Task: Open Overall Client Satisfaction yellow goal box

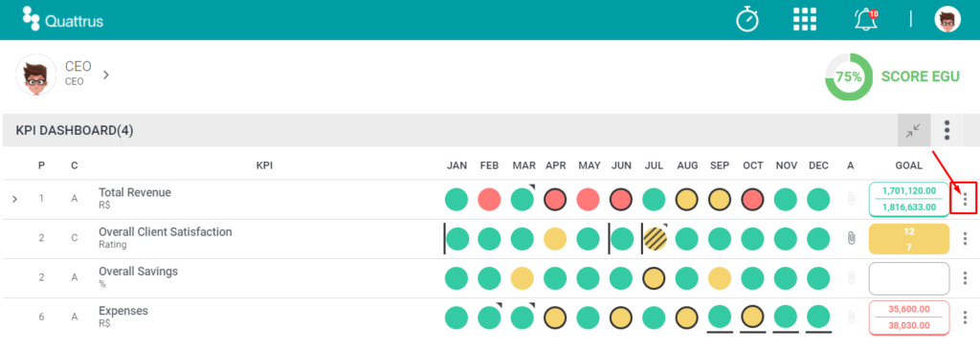Action: click(x=909, y=238)
